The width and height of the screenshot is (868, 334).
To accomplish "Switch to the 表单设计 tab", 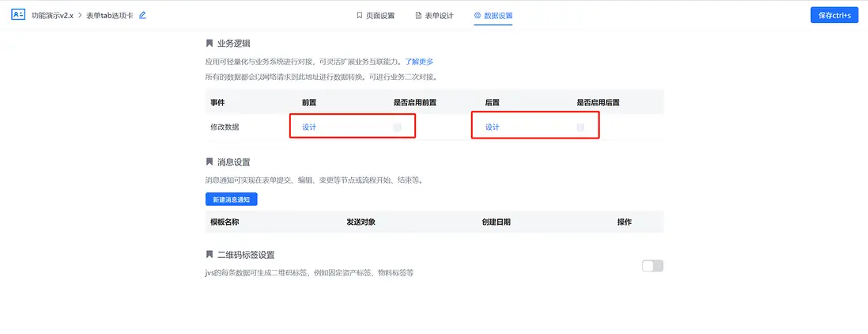I will (x=434, y=16).
